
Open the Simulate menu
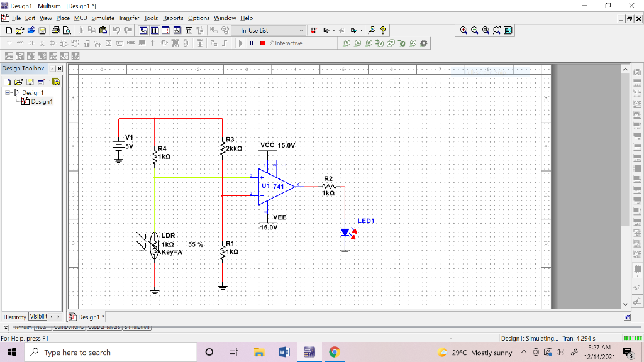click(102, 18)
